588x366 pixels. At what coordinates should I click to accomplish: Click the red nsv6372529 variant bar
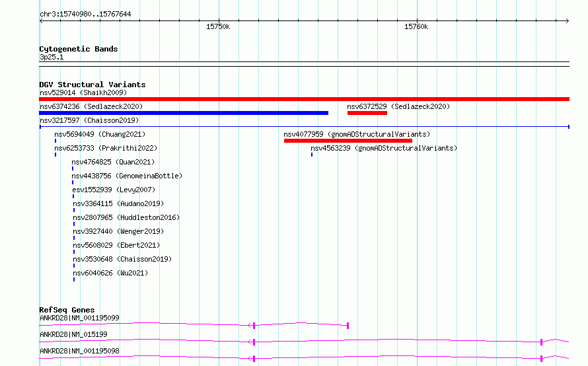[367, 113]
